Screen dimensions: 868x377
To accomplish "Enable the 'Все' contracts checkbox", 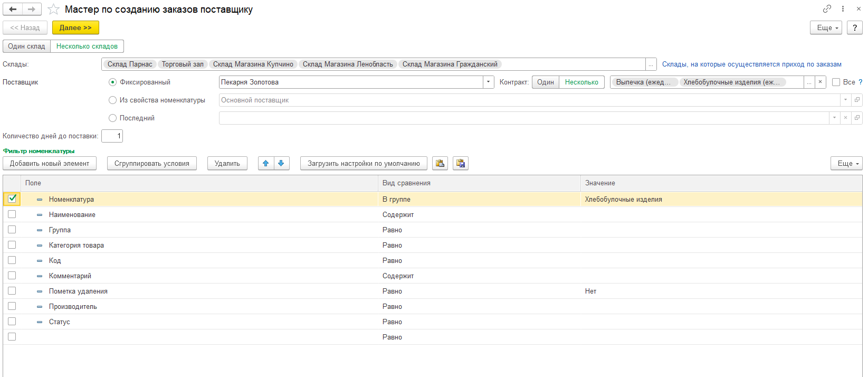I will coord(836,82).
